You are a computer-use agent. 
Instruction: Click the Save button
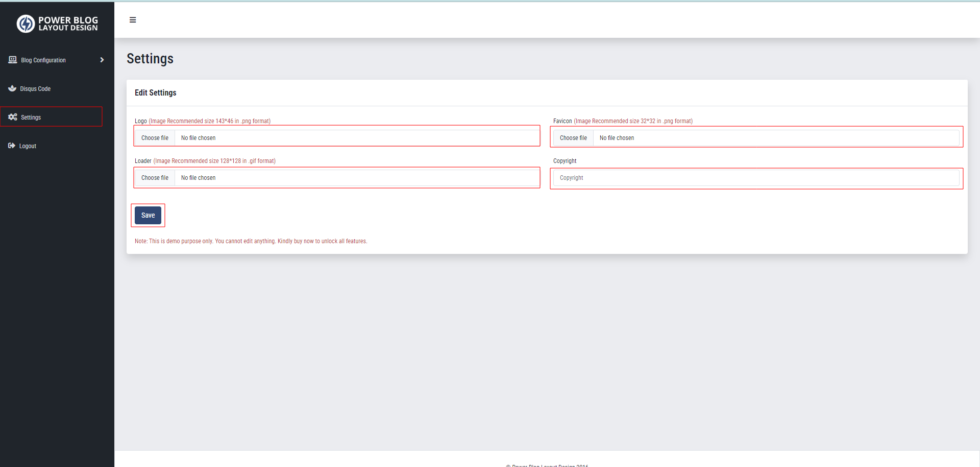148,215
